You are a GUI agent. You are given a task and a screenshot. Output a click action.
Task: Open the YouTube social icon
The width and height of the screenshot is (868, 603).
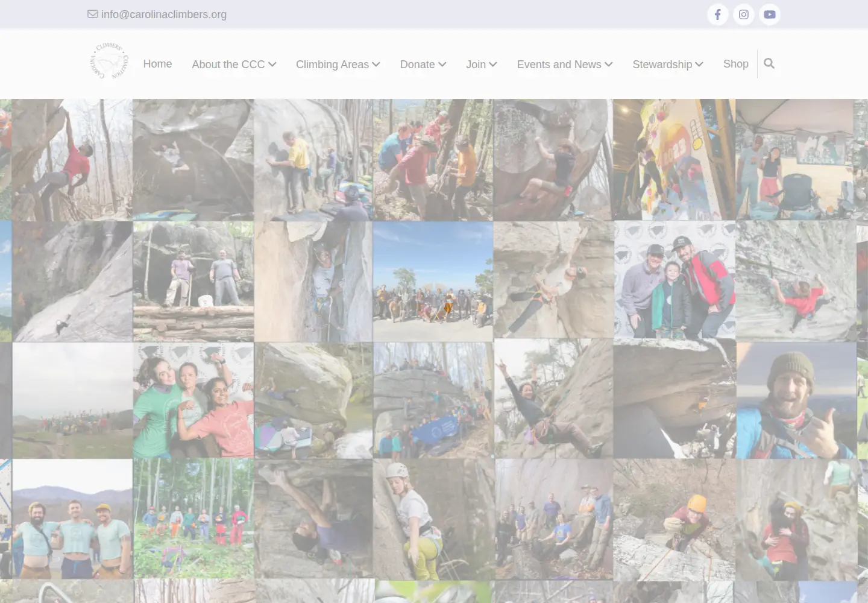click(770, 14)
